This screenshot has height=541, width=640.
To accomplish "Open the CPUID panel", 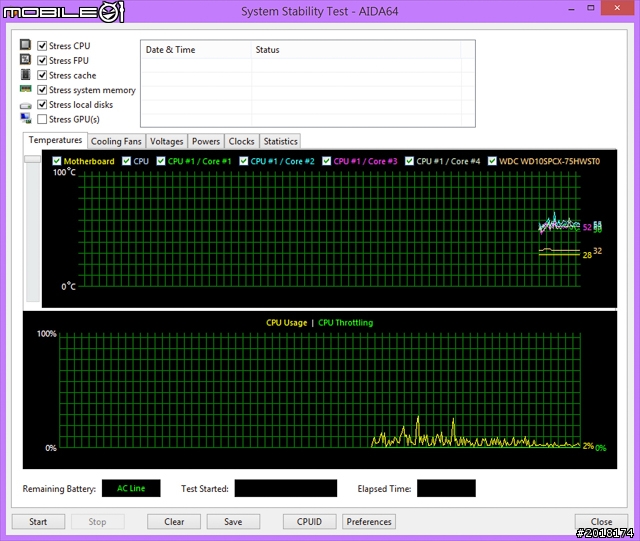I will (309, 522).
